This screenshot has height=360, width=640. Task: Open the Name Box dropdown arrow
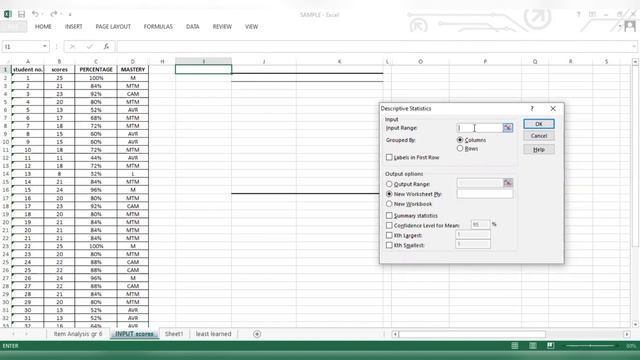click(44, 47)
